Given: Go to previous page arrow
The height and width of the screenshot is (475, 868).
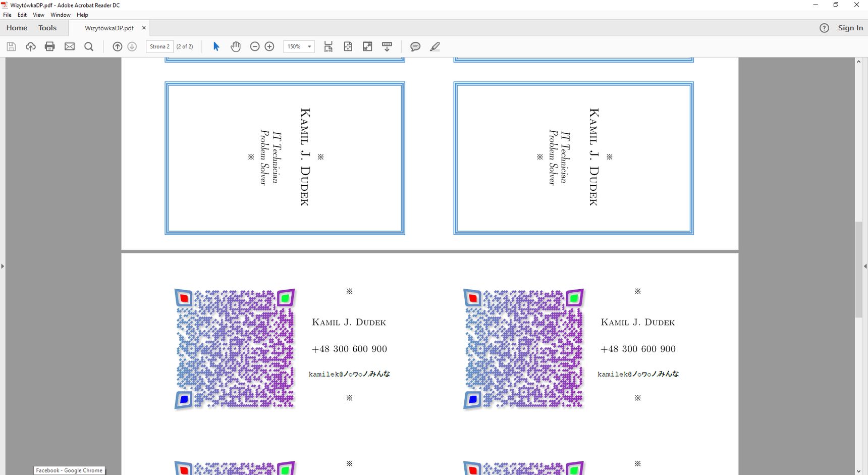Looking at the screenshot, I should (x=117, y=46).
